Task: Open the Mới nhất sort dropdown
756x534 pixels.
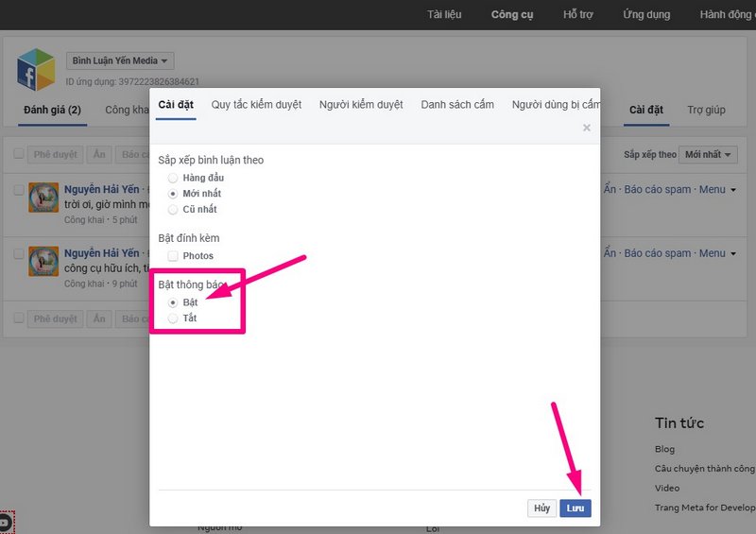Action: 708,154
